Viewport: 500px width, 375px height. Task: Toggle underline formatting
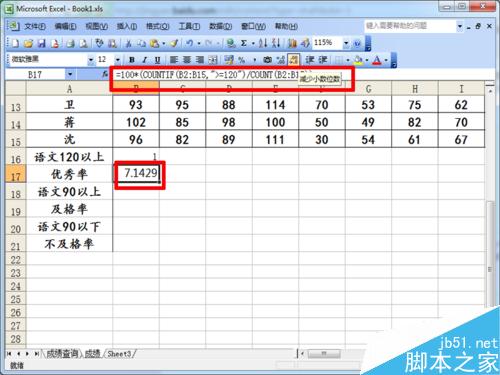[x=157, y=60]
